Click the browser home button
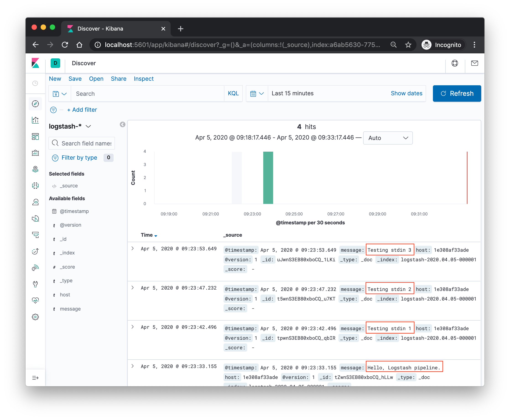Screen dimensions: 510x420 (79, 45)
